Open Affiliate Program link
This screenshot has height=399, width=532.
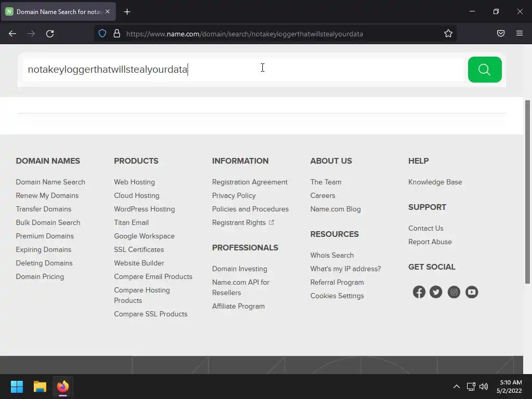coord(238,306)
